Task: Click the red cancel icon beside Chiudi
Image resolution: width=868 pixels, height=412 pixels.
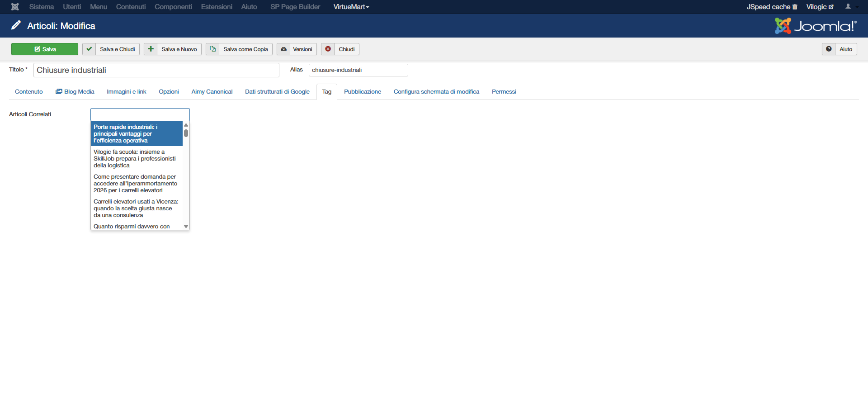Action: coord(328,49)
